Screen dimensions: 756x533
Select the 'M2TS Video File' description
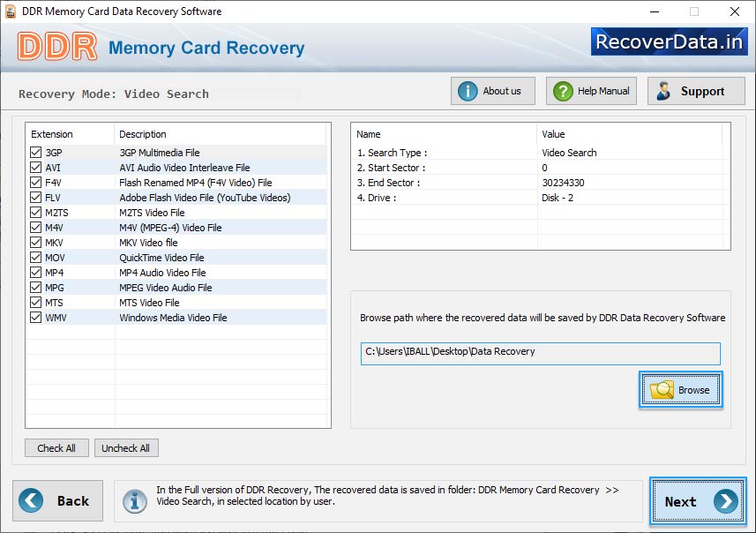pyautogui.click(x=152, y=213)
